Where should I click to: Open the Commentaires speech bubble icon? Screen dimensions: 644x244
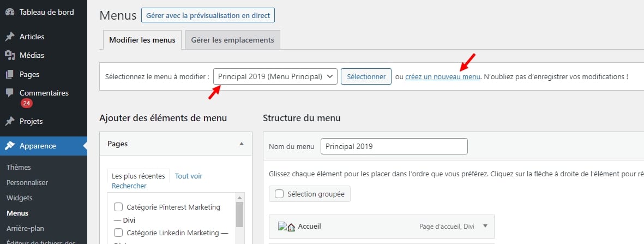[x=10, y=93]
